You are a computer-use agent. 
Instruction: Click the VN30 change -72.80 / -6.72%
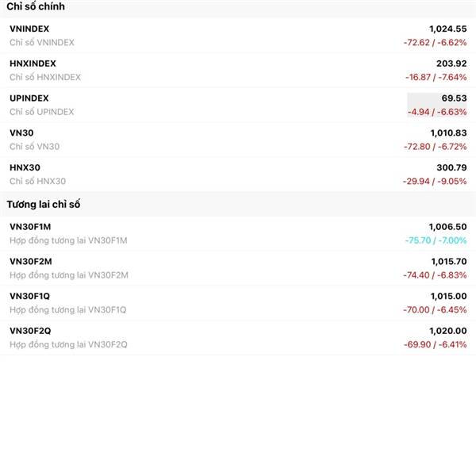pos(435,147)
